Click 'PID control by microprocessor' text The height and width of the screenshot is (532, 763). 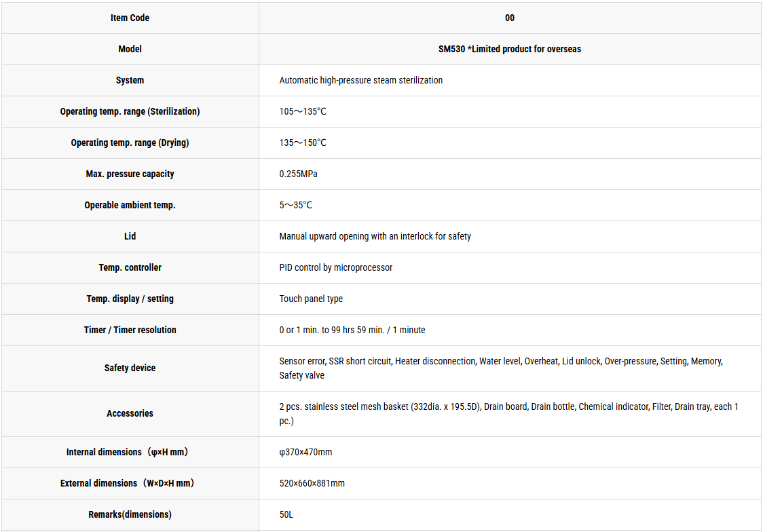tap(336, 267)
